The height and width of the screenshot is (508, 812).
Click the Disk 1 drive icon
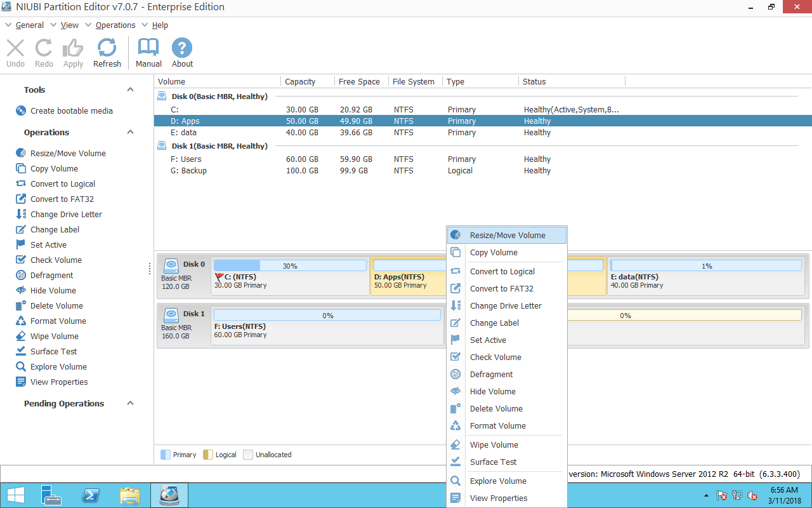click(x=171, y=314)
